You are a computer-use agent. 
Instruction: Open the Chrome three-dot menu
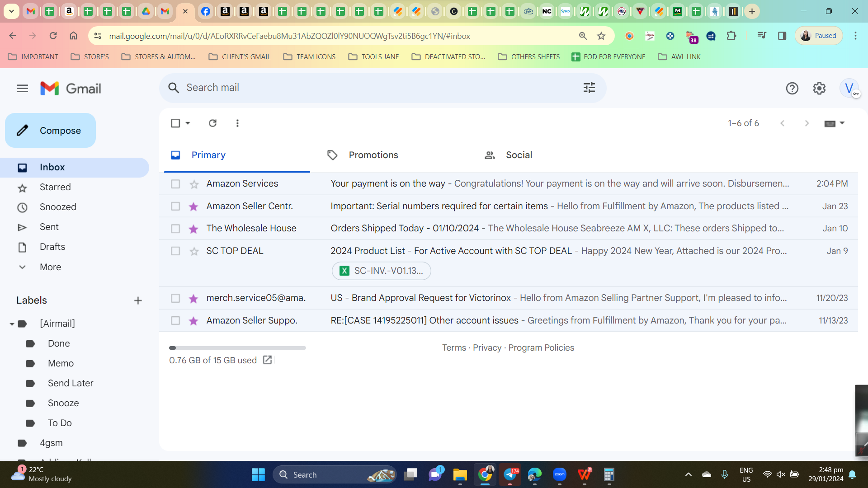[855, 36]
